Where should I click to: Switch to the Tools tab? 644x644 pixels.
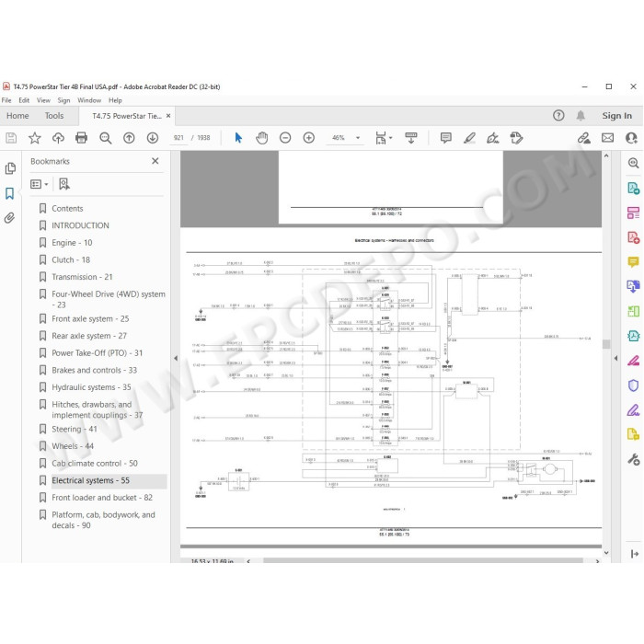coord(54,116)
